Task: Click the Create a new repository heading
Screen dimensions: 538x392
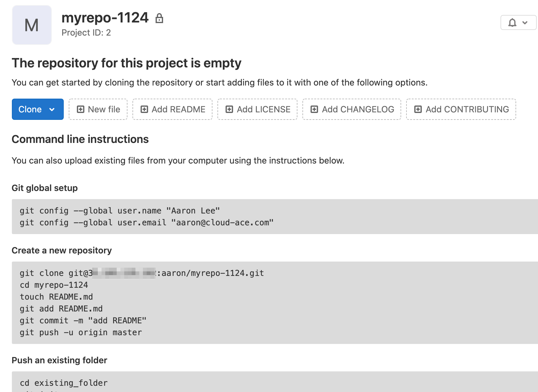Action: [62, 250]
